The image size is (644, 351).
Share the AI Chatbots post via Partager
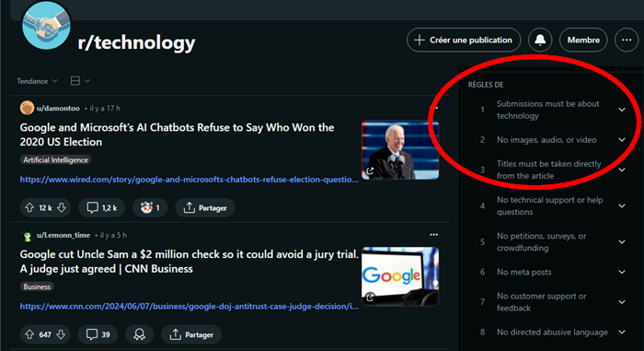205,208
